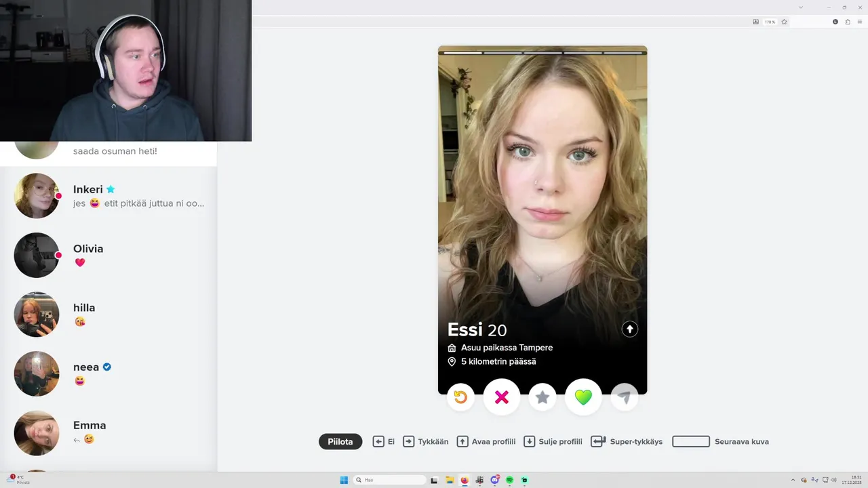Open Spotify from the taskbar
The height and width of the screenshot is (488, 868).
[x=509, y=480]
